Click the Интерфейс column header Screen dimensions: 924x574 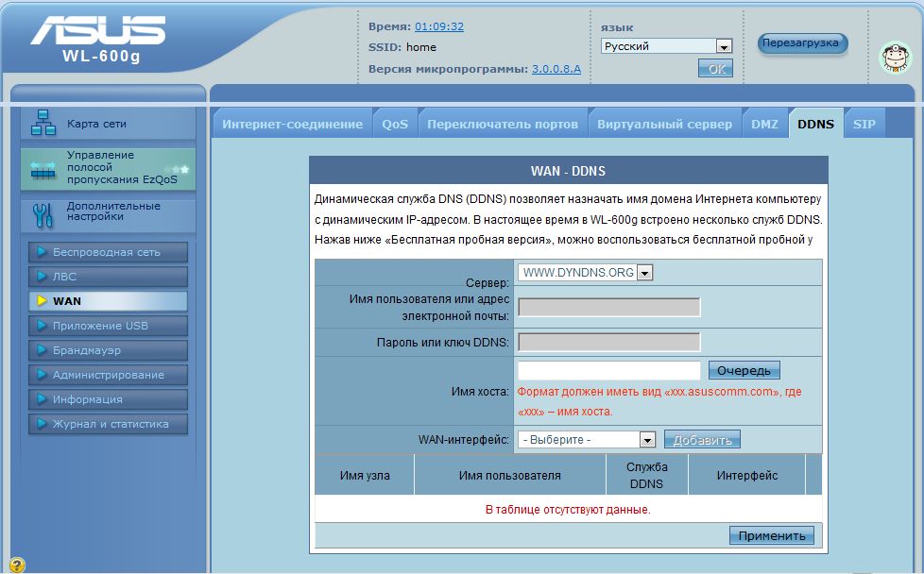pos(746,475)
